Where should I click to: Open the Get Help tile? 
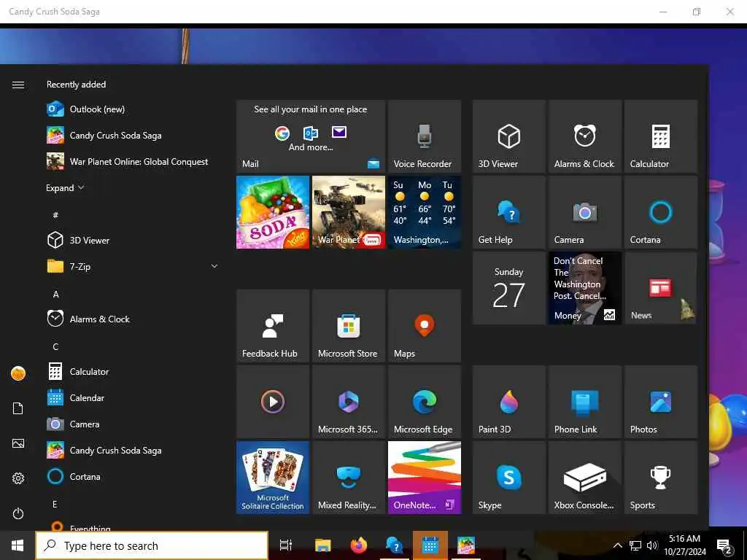[508, 212]
